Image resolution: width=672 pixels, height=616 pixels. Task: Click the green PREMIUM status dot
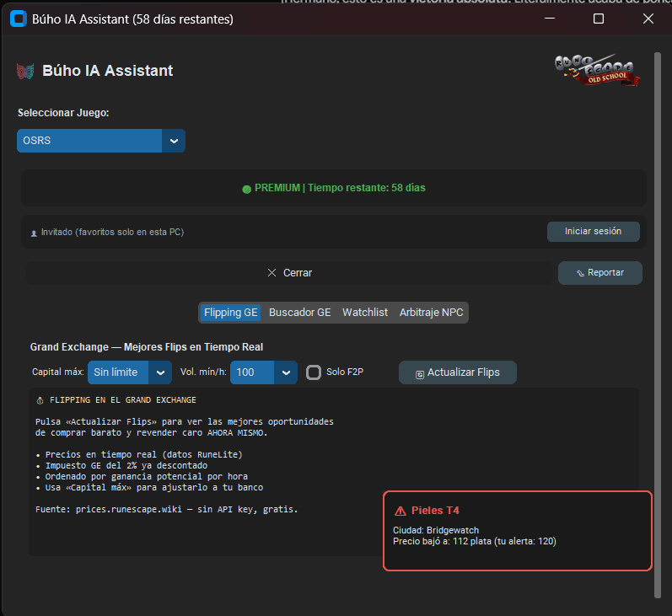[246, 189]
